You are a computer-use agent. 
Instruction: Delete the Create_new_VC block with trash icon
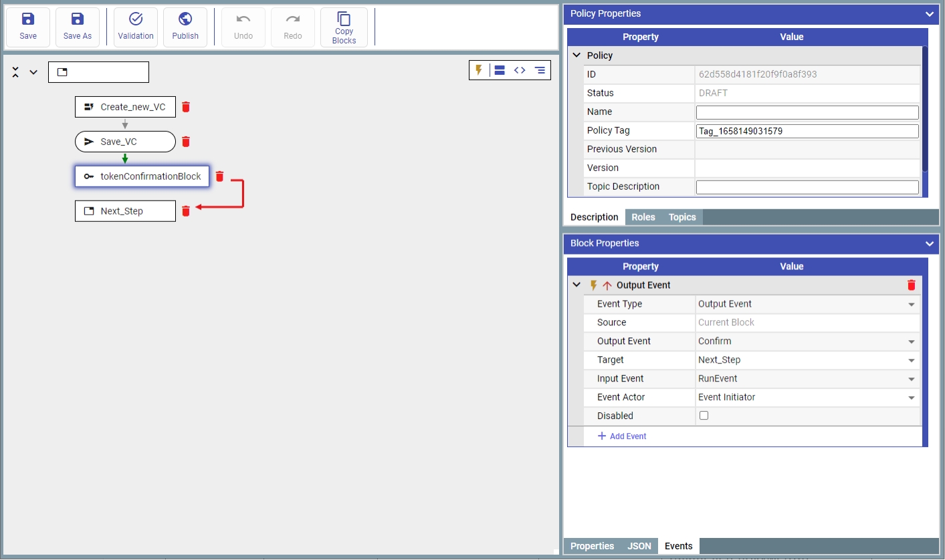(x=187, y=107)
